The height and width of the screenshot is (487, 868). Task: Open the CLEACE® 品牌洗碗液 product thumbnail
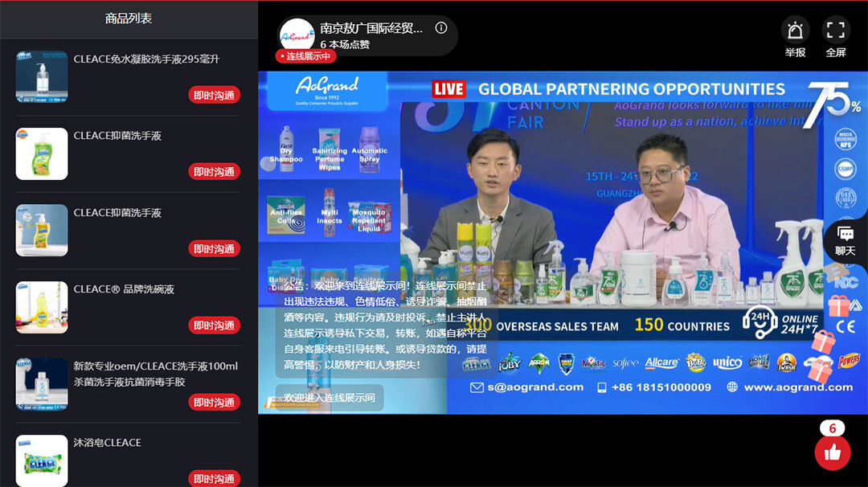(42, 307)
